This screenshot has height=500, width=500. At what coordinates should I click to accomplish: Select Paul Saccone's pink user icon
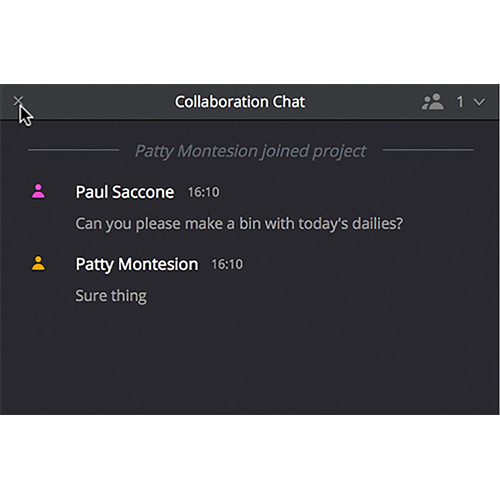[x=38, y=191]
